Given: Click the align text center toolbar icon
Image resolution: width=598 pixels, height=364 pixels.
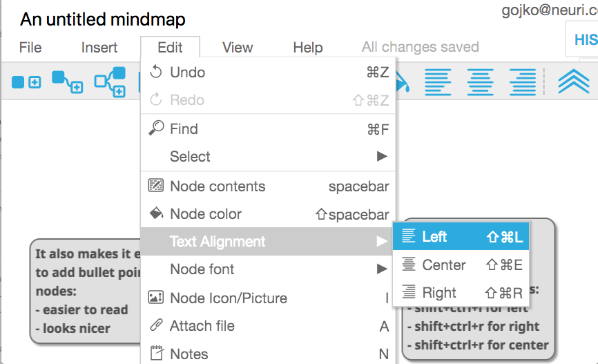Looking at the screenshot, I should tap(480, 82).
